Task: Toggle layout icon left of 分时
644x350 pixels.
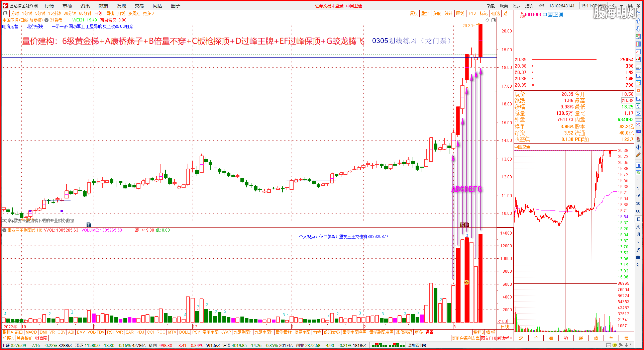Action: (5, 13)
